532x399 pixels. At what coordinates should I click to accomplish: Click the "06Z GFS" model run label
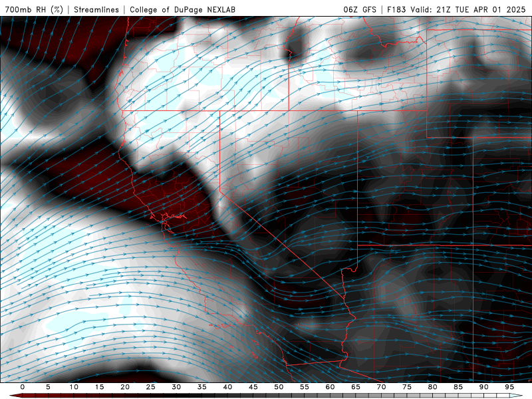click(x=360, y=9)
